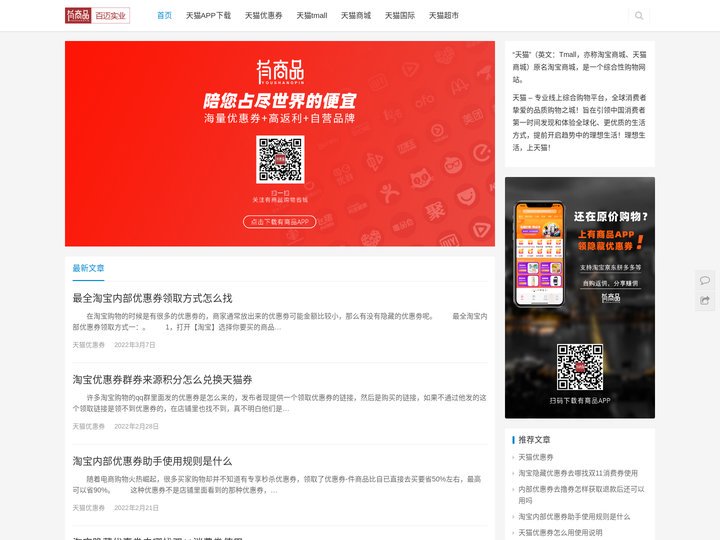Click the floating share arrow icon

(x=705, y=301)
